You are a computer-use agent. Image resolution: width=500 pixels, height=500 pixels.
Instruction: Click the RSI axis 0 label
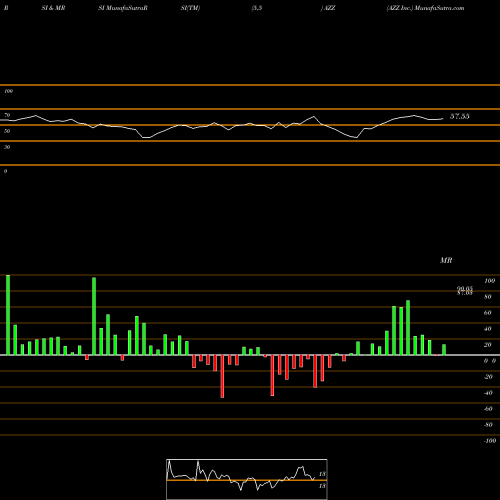[5, 171]
